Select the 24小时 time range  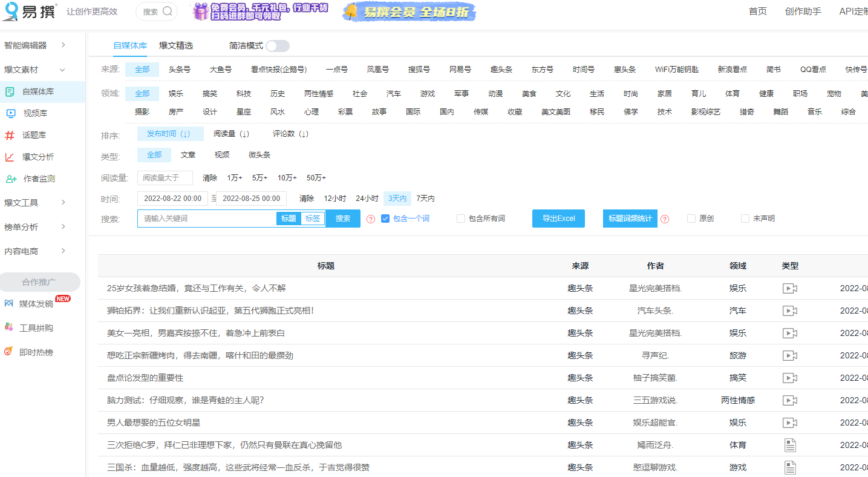pos(367,199)
